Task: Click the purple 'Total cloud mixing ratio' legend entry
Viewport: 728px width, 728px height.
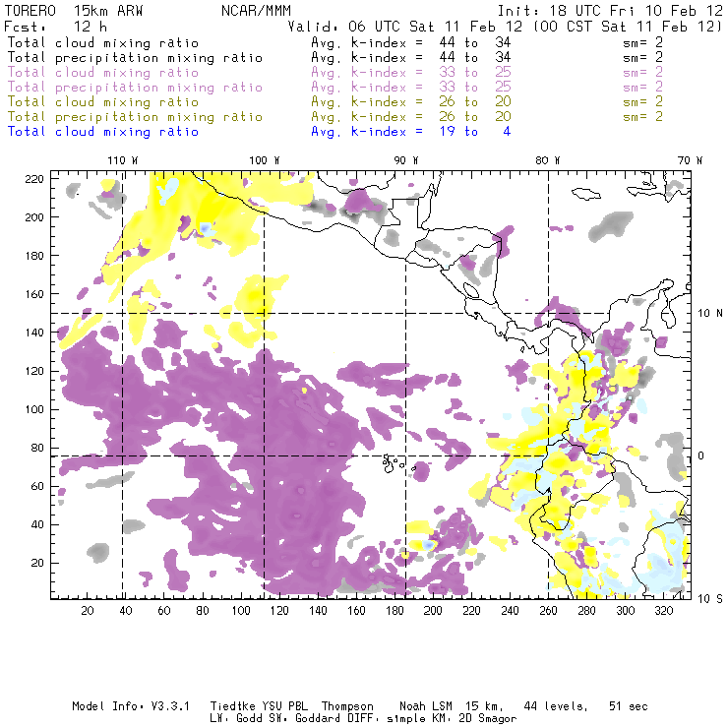Action: 103,73
